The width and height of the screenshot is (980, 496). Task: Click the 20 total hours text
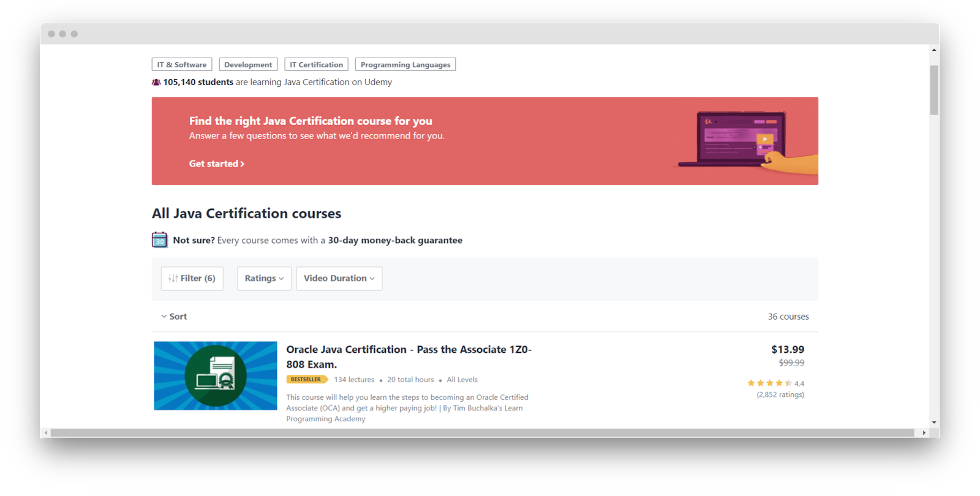[410, 380]
